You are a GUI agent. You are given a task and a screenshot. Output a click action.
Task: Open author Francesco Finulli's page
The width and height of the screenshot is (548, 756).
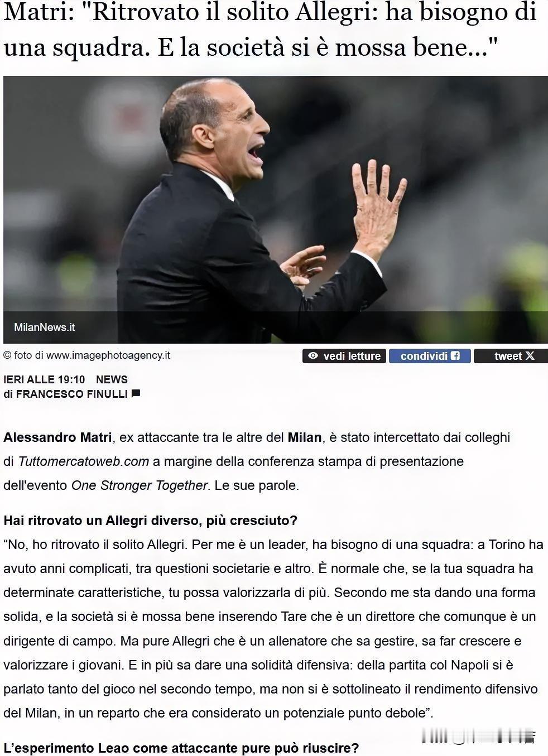coord(72,394)
